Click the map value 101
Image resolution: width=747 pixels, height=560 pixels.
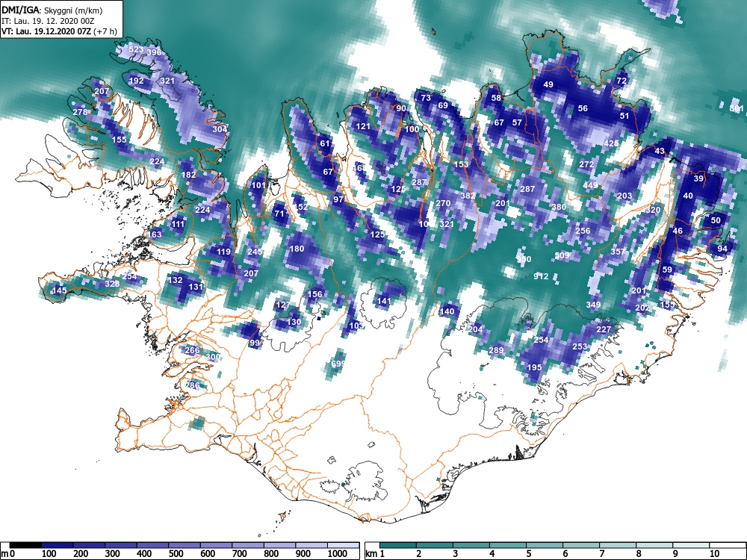click(258, 186)
